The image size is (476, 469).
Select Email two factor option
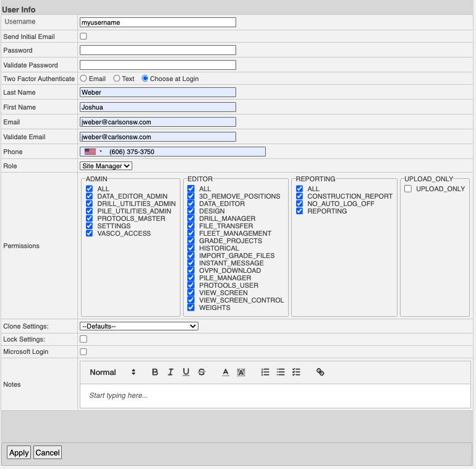click(83, 79)
